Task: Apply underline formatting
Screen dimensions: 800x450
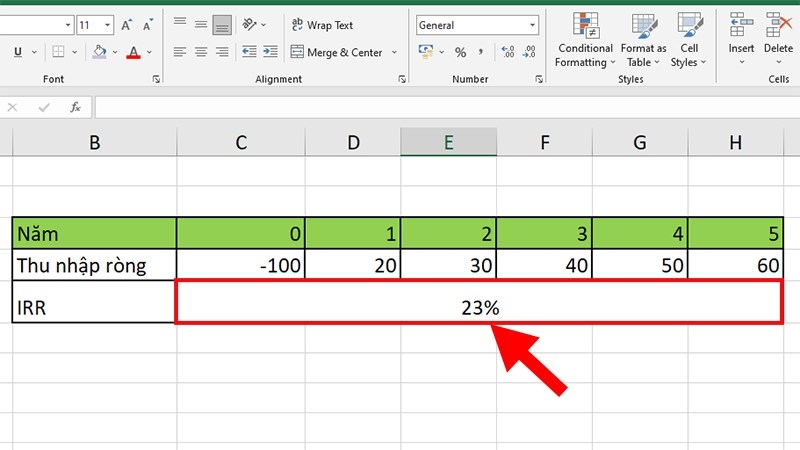Action: [x=18, y=52]
